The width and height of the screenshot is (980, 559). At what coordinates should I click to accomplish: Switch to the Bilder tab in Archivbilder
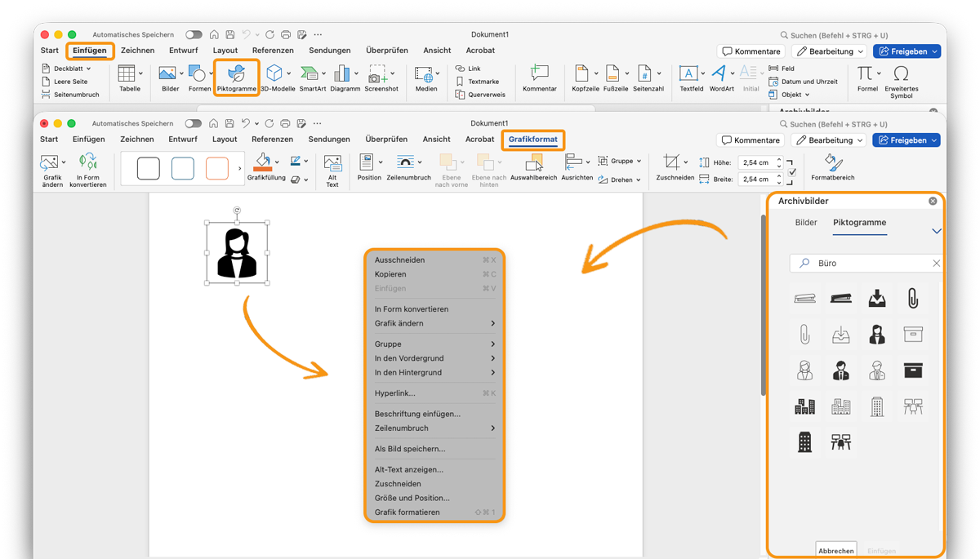[x=806, y=223]
